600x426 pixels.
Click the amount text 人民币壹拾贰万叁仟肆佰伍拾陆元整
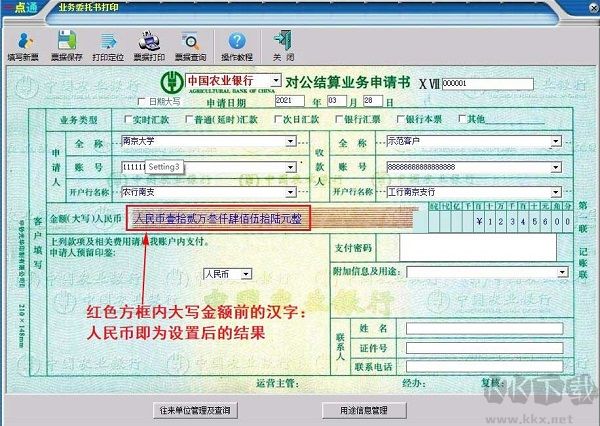(x=218, y=219)
